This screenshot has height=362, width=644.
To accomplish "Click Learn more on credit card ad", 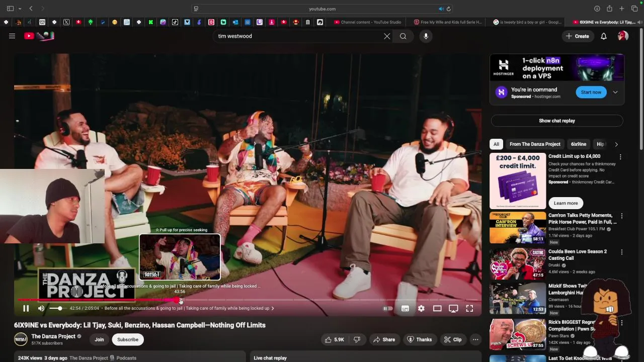I will 566,203.
